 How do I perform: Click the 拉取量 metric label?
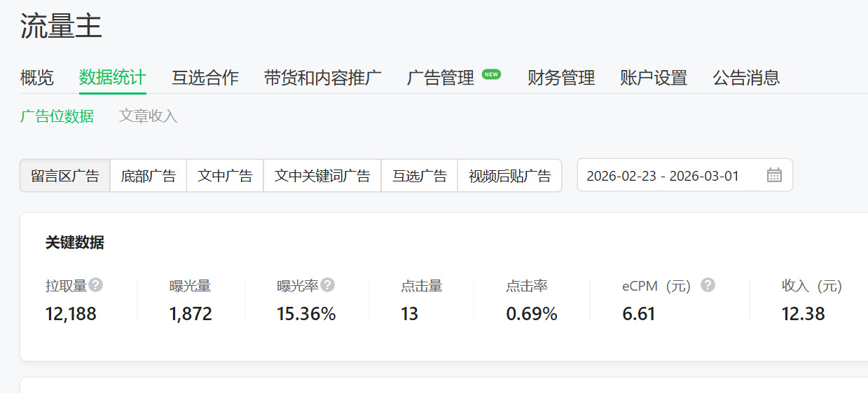(x=67, y=286)
